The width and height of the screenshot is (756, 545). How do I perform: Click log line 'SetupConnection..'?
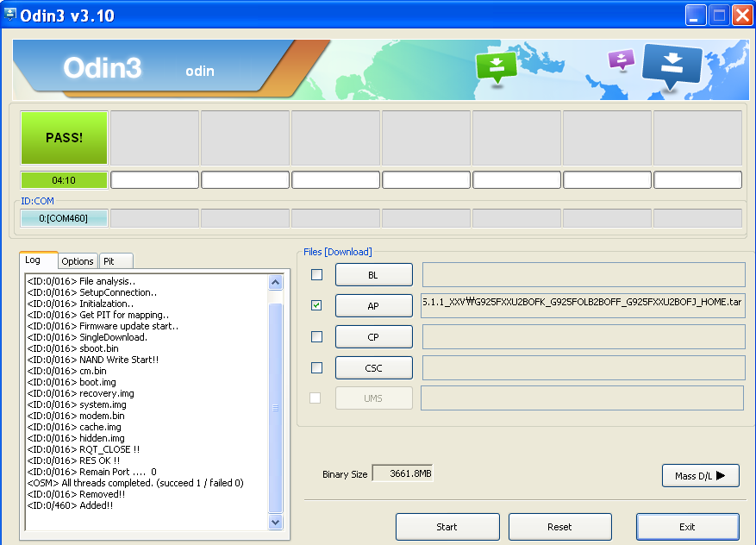click(91, 292)
